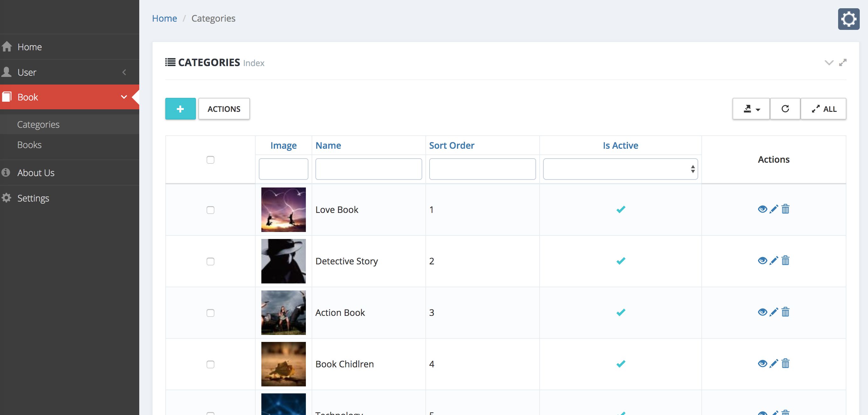Select the Action Book row checkbox
The image size is (868, 415).
(210, 313)
